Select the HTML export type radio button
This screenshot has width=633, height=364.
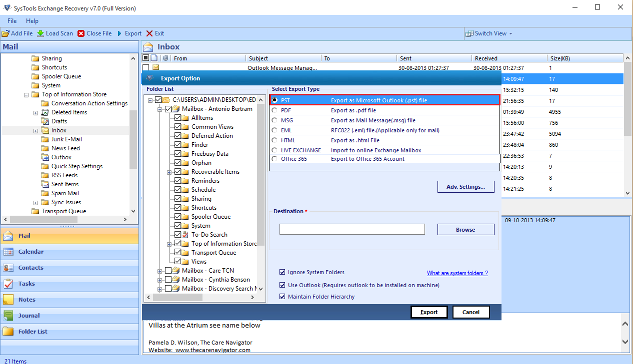[x=274, y=140]
